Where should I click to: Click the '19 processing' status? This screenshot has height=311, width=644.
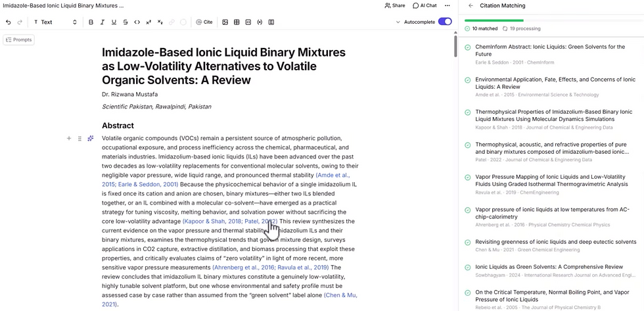522,29
